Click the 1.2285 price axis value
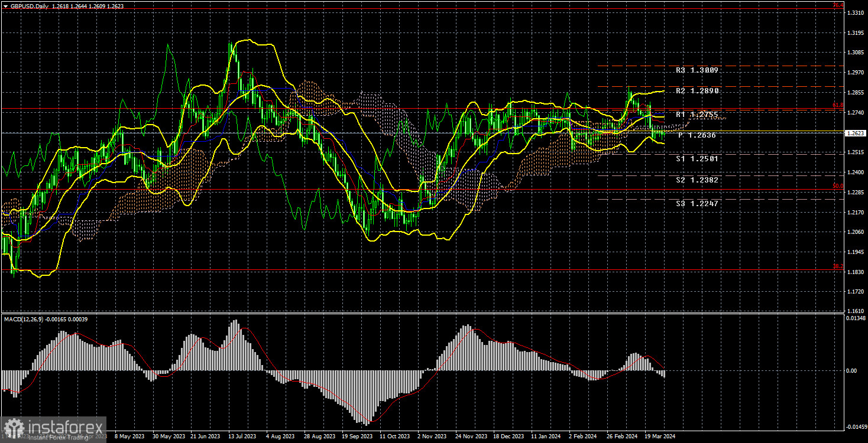 point(855,192)
